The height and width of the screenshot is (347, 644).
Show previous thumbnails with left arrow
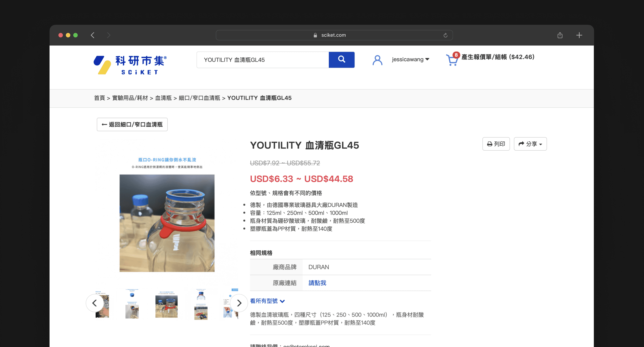click(x=95, y=303)
